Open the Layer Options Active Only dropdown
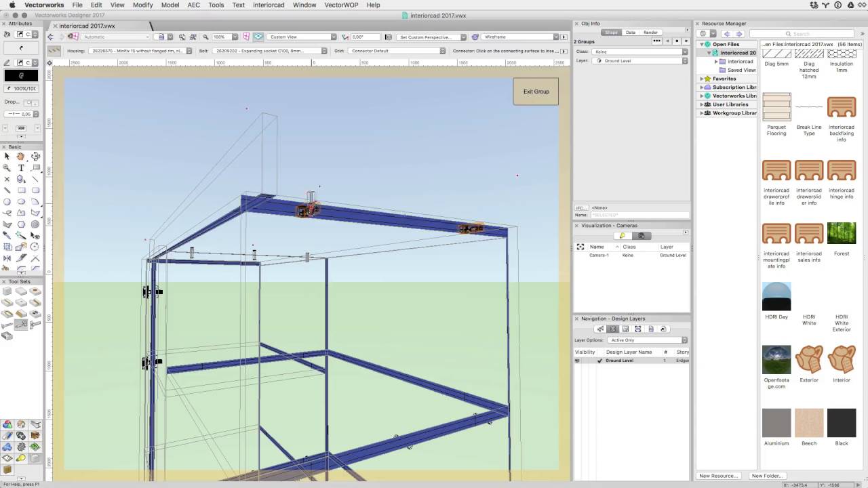The width and height of the screenshot is (868, 488). [647, 340]
